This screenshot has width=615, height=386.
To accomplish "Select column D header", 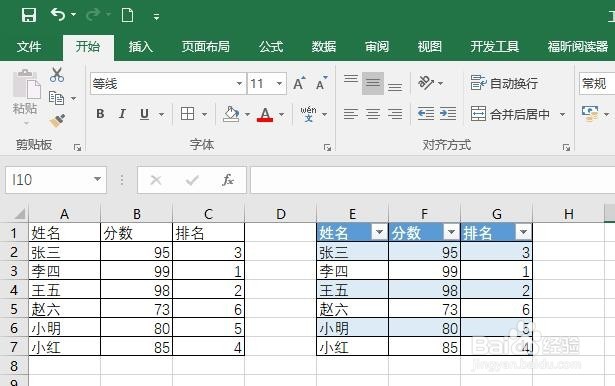I will coord(280,214).
